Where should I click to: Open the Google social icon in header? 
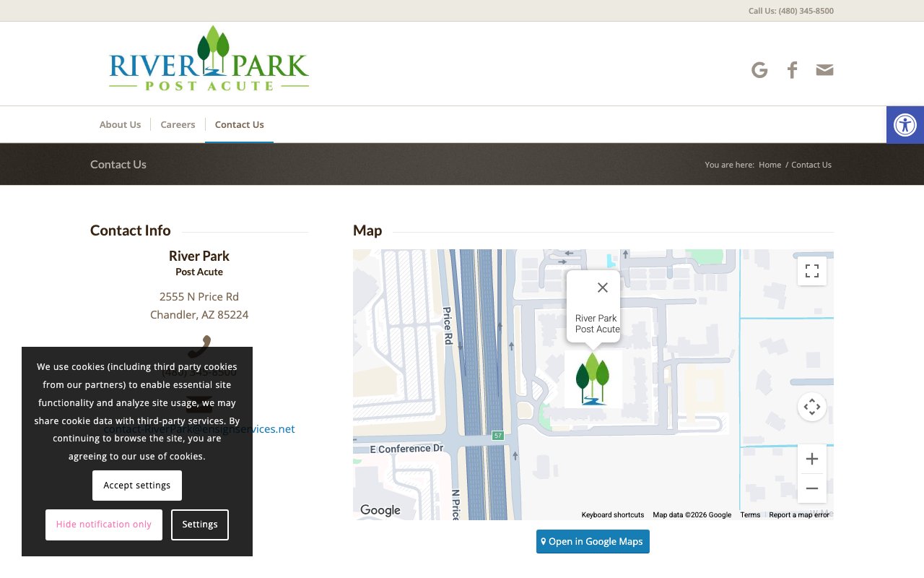point(759,70)
